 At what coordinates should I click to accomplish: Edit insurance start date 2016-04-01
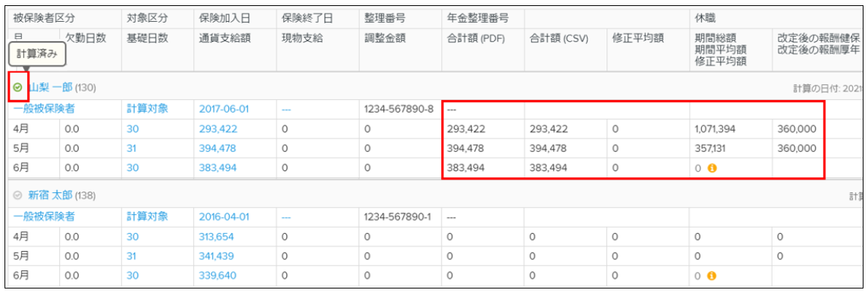click(224, 217)
